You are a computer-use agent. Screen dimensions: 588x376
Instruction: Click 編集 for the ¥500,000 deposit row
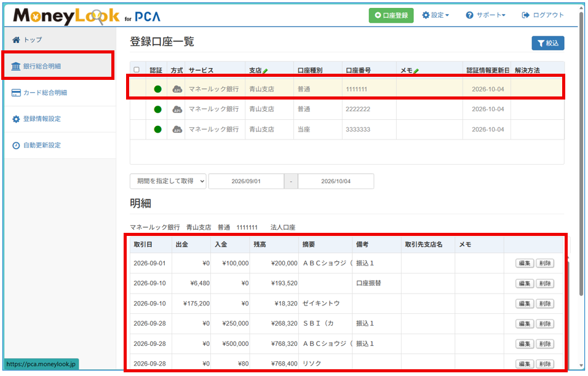pos(524,344)
